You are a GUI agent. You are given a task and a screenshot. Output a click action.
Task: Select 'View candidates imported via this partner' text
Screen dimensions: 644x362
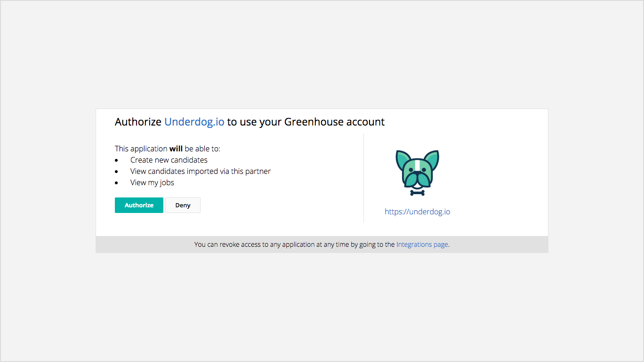pyautogui.click(x=201, y=171)
